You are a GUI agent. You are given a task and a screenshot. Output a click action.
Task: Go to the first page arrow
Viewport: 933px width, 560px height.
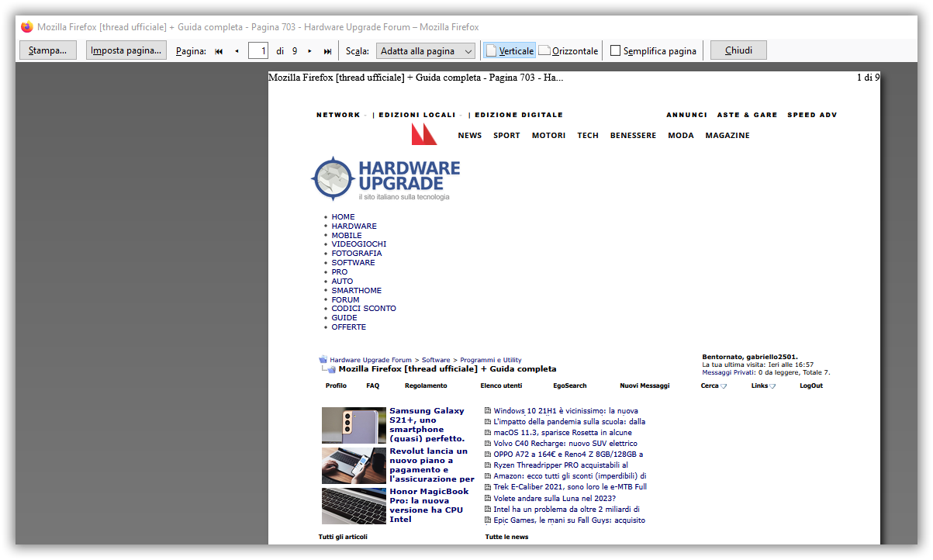coord(219,51)
